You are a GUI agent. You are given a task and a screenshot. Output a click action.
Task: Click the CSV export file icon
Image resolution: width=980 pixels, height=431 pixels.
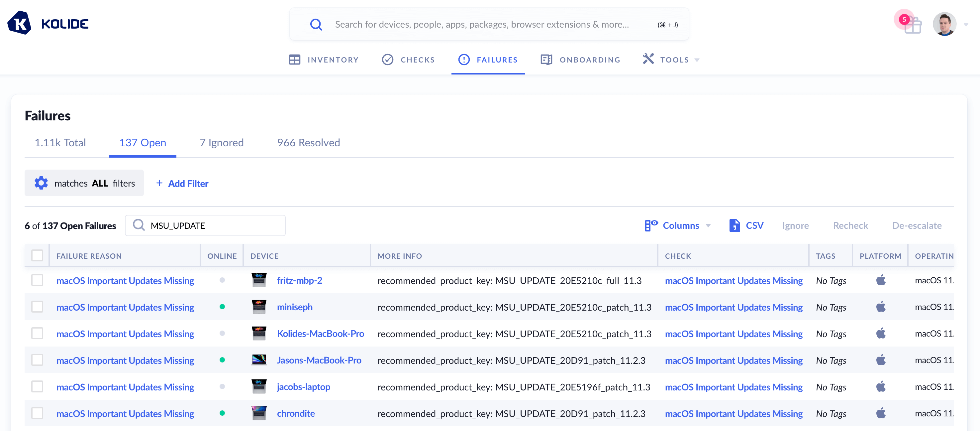pos(734,225)
